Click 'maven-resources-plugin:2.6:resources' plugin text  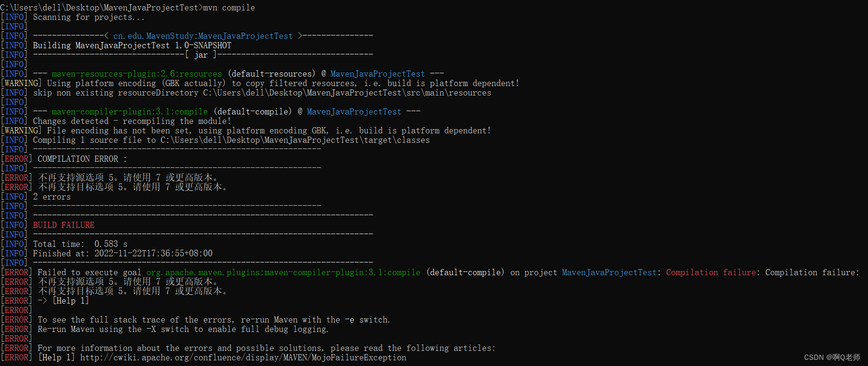pyautogui.click(x=137, y=74)
